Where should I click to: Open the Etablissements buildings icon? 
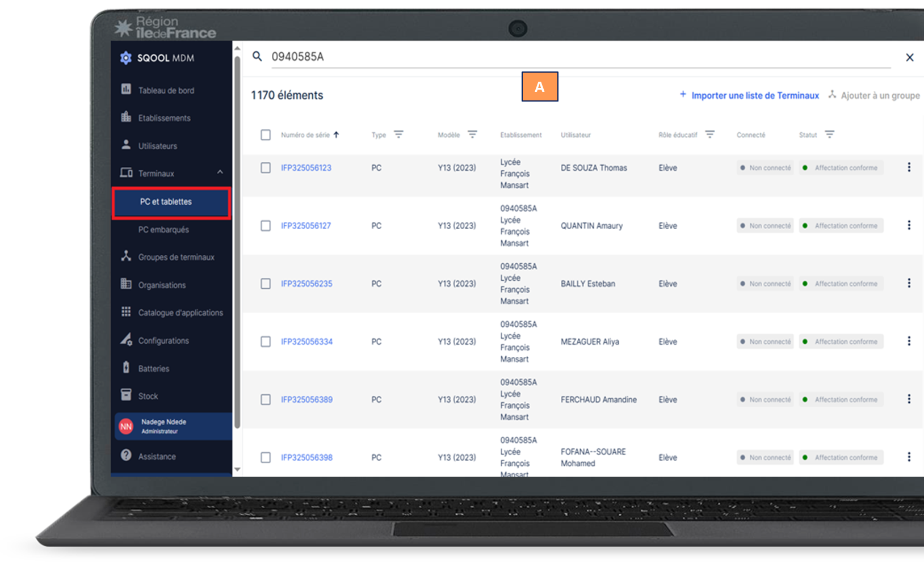126,117
